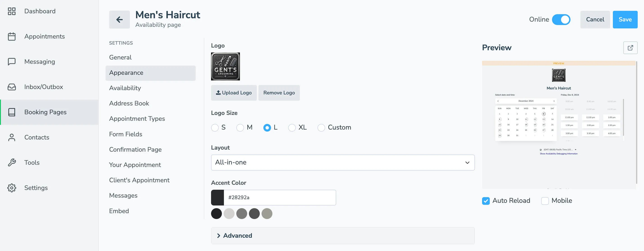Click the Remove Logo button
Image resolution: width=644 pixels, height=251 pixels.
279,93
